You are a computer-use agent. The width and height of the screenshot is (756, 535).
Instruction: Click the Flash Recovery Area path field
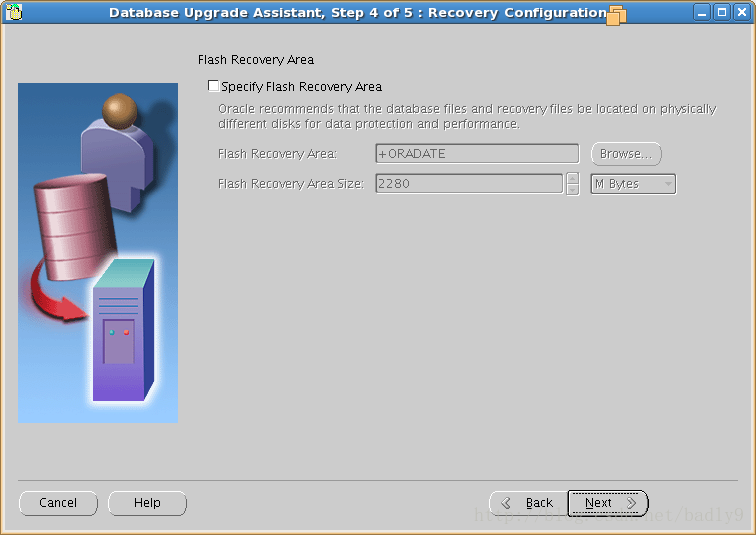click(477, 154)
